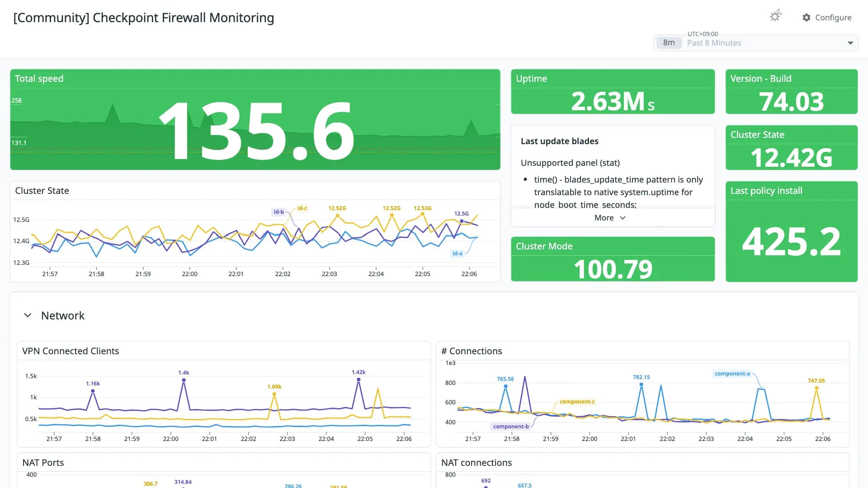868x488 pixels.
Task: Click the id-a series label in Cluster State
Action: [x=458, y=253]
